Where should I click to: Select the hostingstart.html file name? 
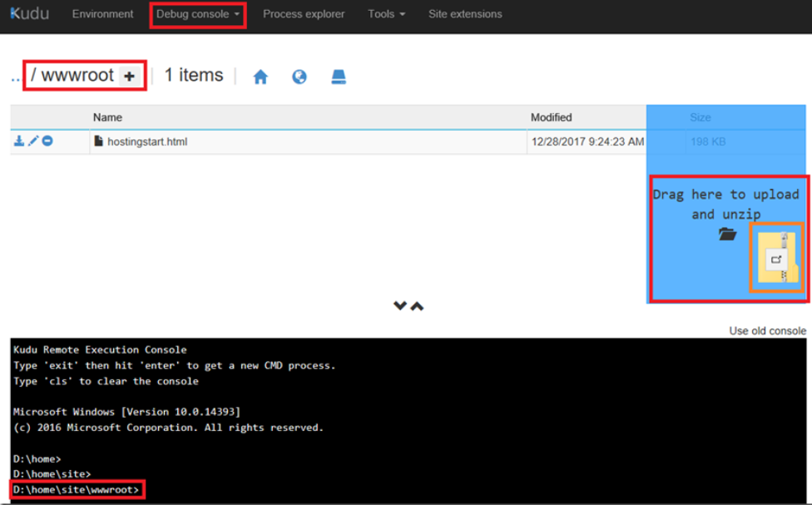coord(147,141)
